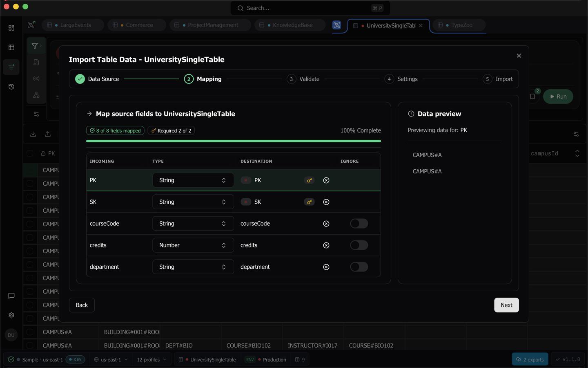Click the Required 2 of 2 badge

(x=171, y=130)
